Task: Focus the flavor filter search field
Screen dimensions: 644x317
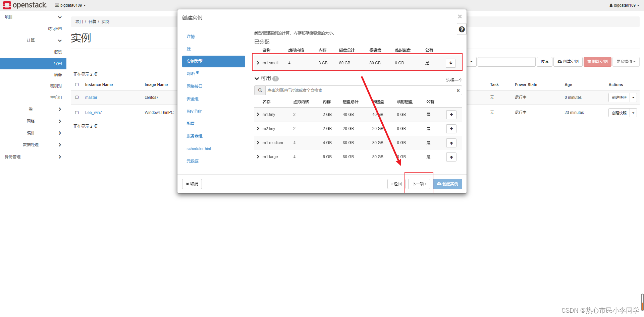Action: (361, 90)
